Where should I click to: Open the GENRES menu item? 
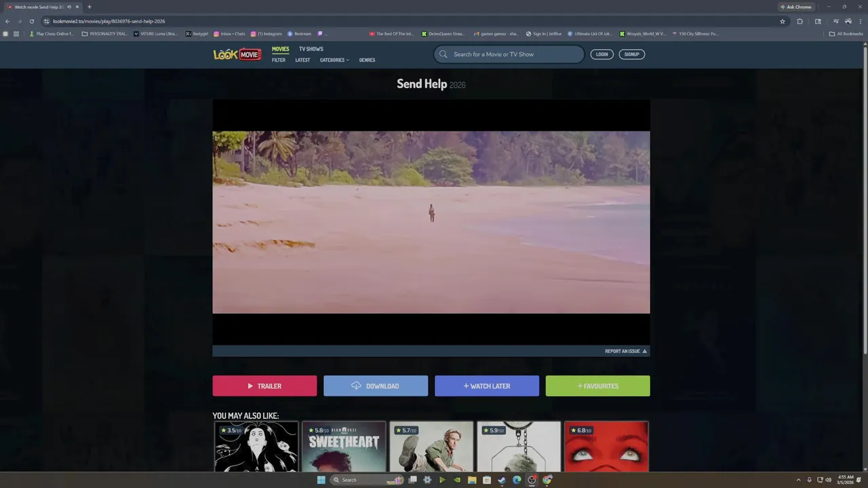pos(367,60)
